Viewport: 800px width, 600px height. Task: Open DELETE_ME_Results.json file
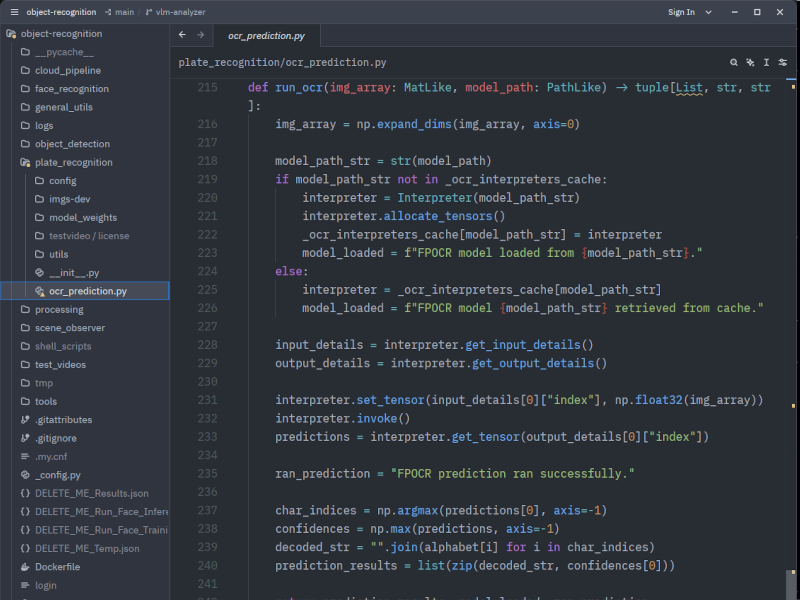pos(85,493)
